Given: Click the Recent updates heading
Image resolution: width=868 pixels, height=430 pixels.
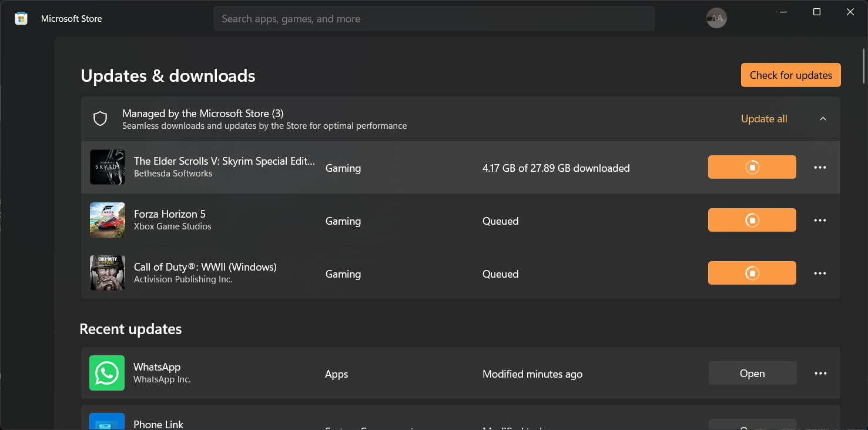Looking at the screenshot, I should click(130, 329).
